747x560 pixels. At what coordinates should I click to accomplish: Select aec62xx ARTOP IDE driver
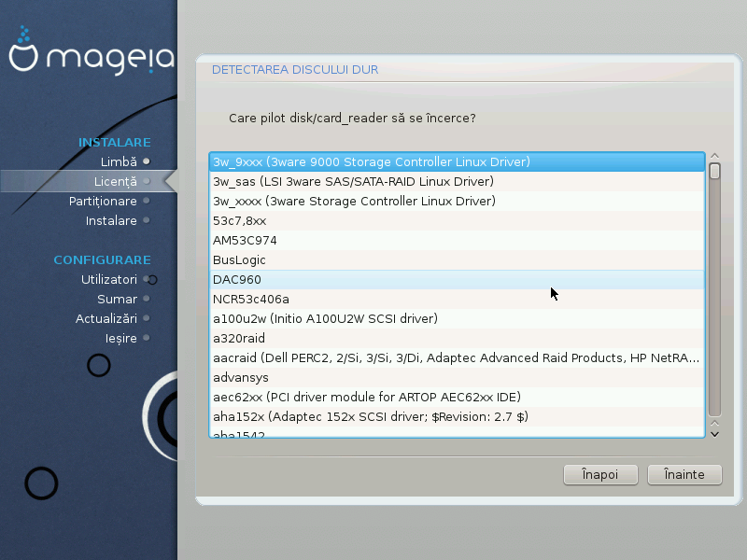[x=457, y=397]
